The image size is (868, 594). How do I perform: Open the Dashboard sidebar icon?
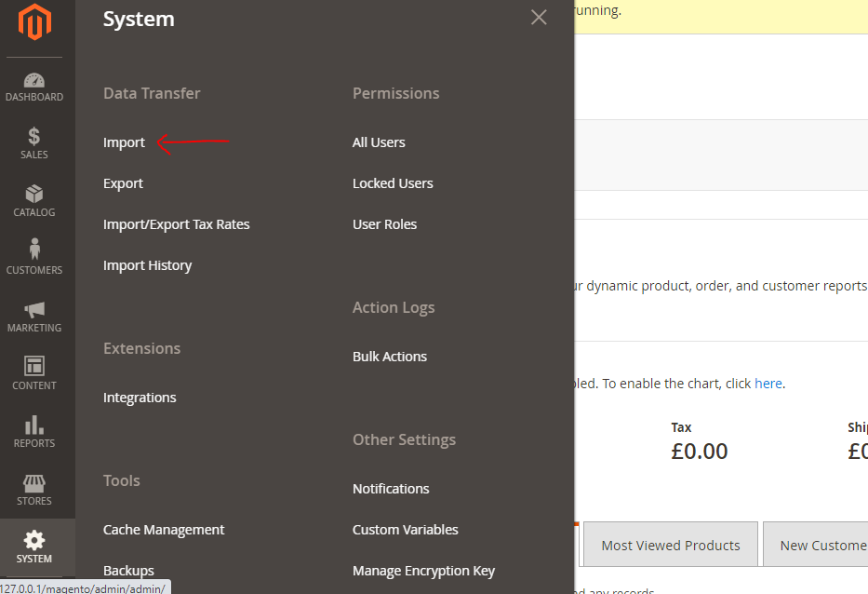pyautogui.click(x=34, y=81)
